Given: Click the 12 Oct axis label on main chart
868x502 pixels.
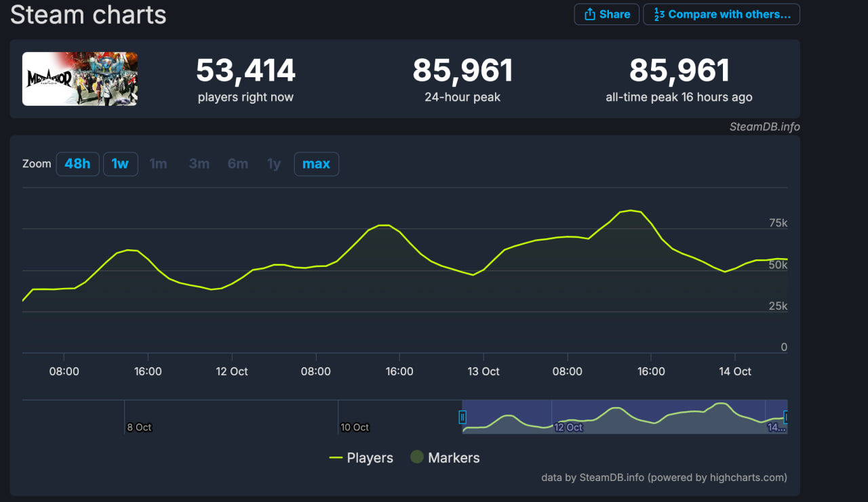Looking at the screenshot, I should pos(232,371).
